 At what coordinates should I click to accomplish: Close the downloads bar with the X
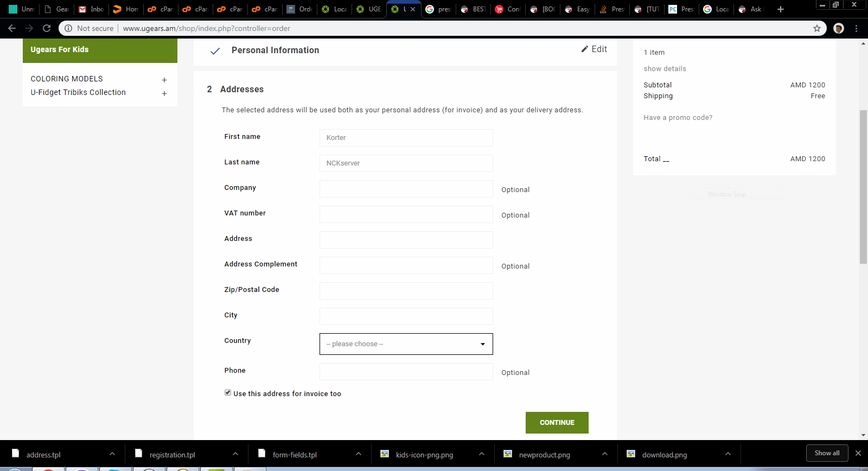pyautogui.click(x=858, y=453)
